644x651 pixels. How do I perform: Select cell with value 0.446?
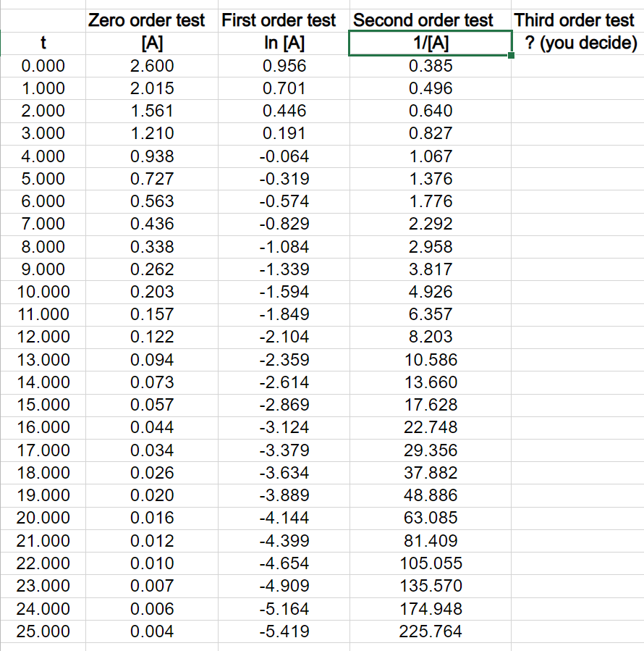[284, 111]
